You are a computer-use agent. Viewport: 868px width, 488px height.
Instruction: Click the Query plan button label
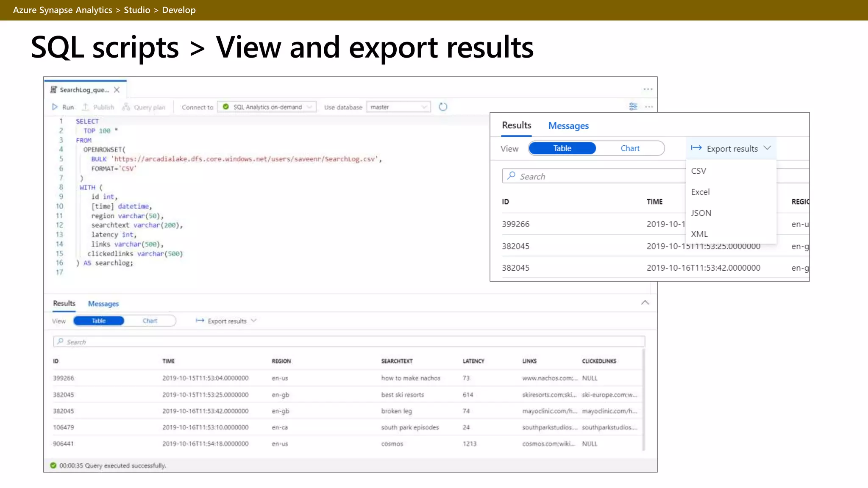tap(150, 107)
